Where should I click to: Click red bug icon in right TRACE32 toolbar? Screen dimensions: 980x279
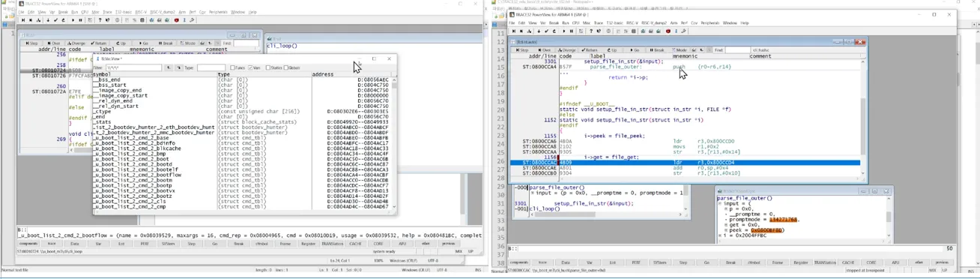pyautogui.click(x=668, y=31)
